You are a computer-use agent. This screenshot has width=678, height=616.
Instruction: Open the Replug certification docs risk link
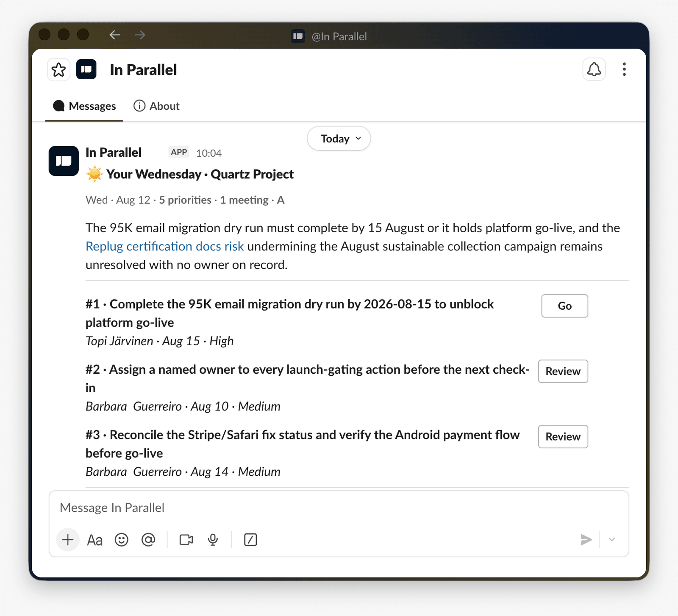pos(165,246)
